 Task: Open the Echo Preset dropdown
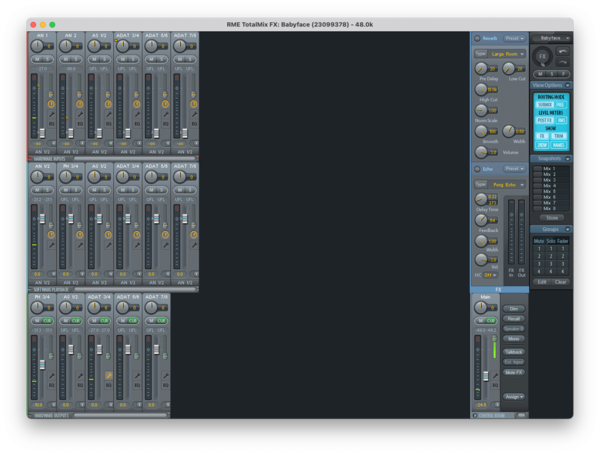514,169
